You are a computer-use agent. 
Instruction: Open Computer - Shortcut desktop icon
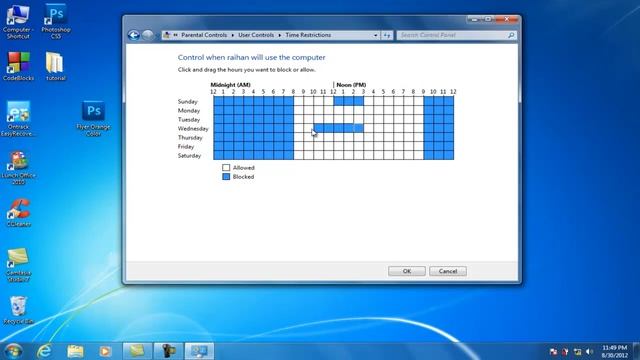click(18, 22)
